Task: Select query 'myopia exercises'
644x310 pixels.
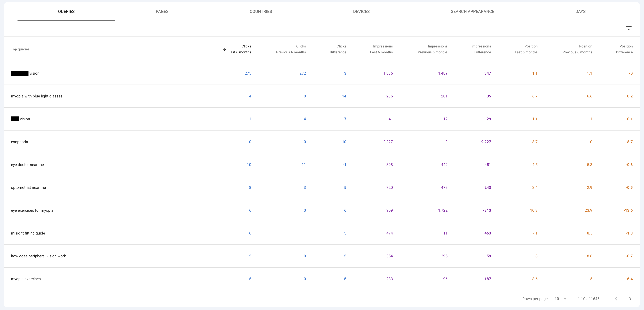Action: click(x=26, y=279)
